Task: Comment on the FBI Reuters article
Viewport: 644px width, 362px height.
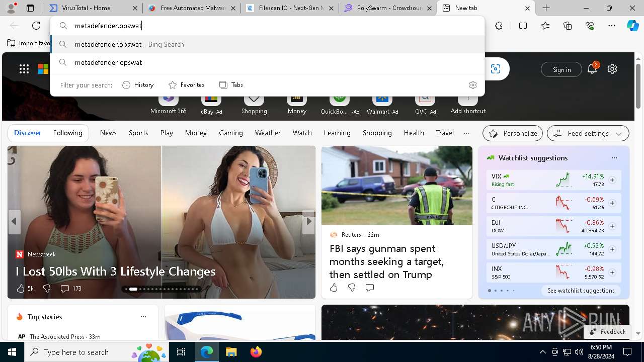Action: tap(370, 288)
